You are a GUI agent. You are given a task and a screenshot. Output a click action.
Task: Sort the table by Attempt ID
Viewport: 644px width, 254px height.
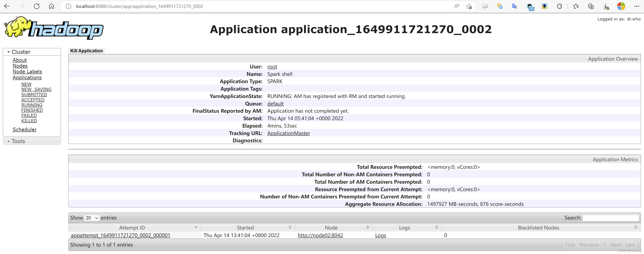(134, 227)
